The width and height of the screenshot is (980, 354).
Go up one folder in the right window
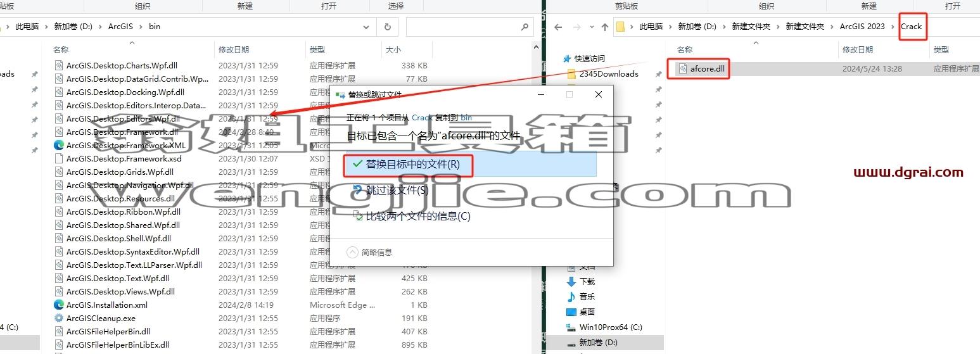point(604,27)
